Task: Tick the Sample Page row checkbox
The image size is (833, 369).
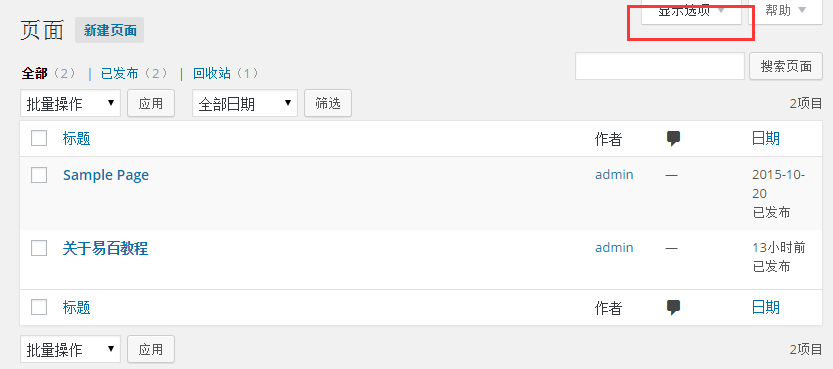Action: coord(39,175)
